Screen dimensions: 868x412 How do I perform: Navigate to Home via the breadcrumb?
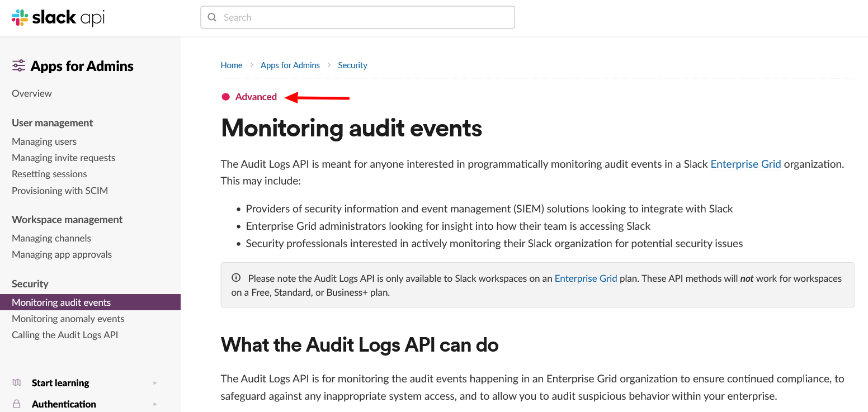[231, 65]
